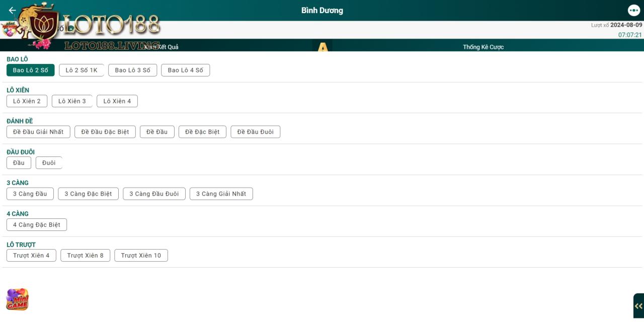Switch to Thống Kê Cược tab
Viewport: 644px width, 322px height.
click(x=483, y=47)
